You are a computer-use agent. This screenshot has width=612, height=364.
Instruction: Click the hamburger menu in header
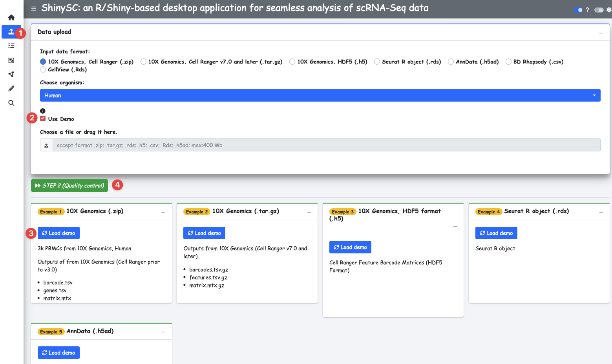[x=34, y=9]
